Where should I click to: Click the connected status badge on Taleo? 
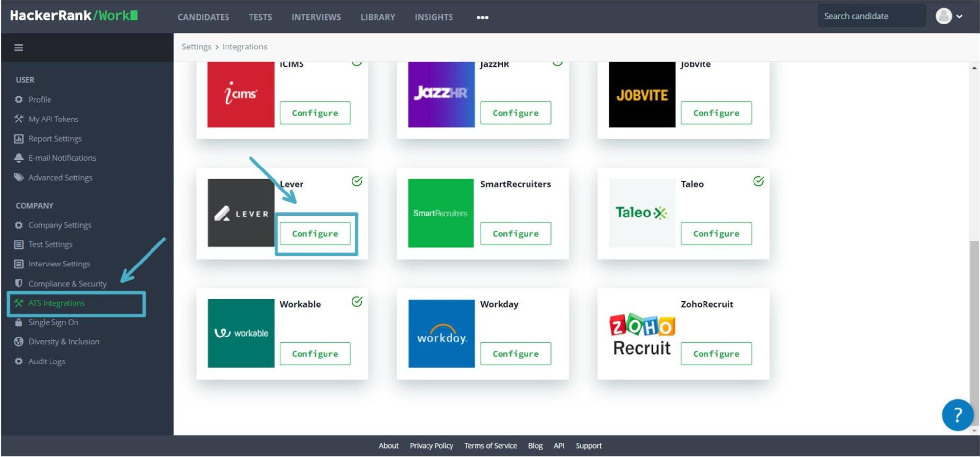pyautogui.click(x=758, y=181)
